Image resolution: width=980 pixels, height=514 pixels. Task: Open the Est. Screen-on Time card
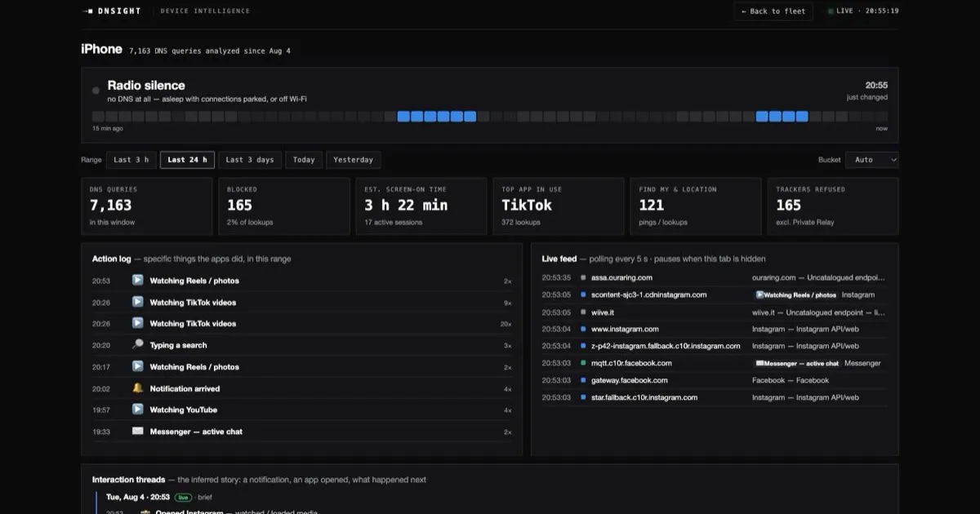[x=421, y=206]
